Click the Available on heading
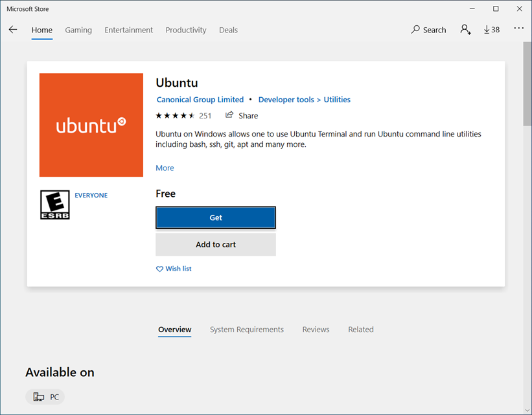This screenshot has width=532, height=415. (x=60, y=372)
